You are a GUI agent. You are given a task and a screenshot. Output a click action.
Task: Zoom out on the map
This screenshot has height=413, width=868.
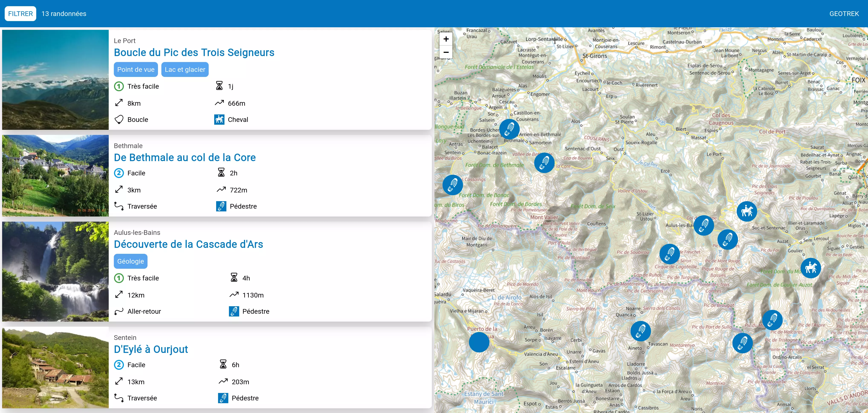[446, 52]
